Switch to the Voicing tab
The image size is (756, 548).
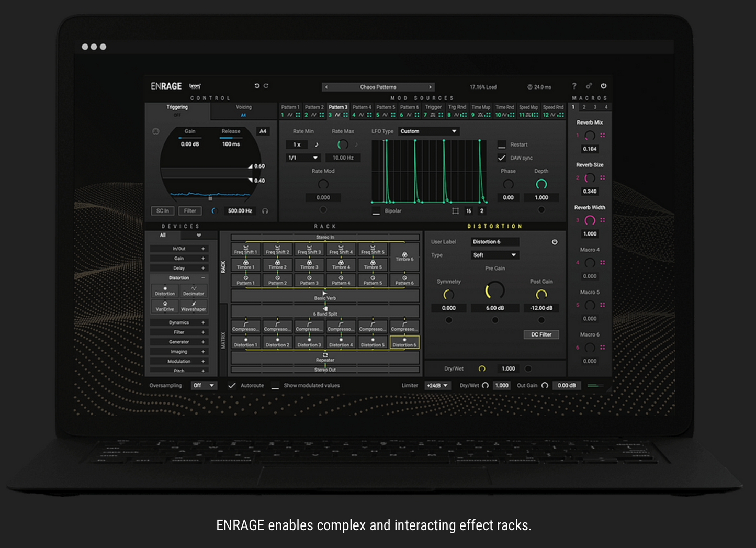[243, 110]
